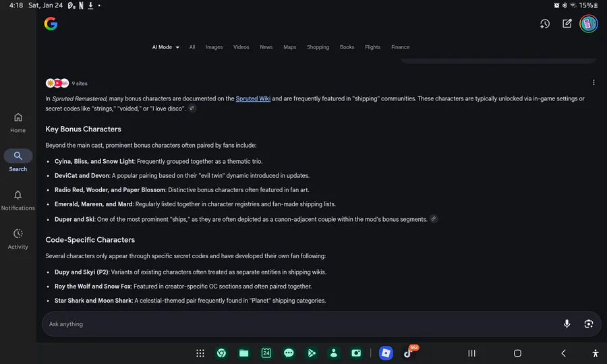Open Notifications bell in sidebar

point(18,200)
